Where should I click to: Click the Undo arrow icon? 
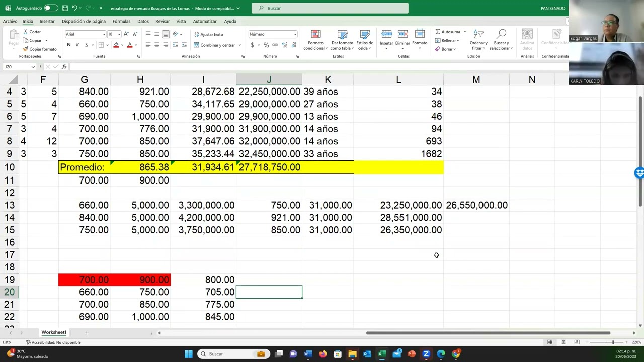75,8
